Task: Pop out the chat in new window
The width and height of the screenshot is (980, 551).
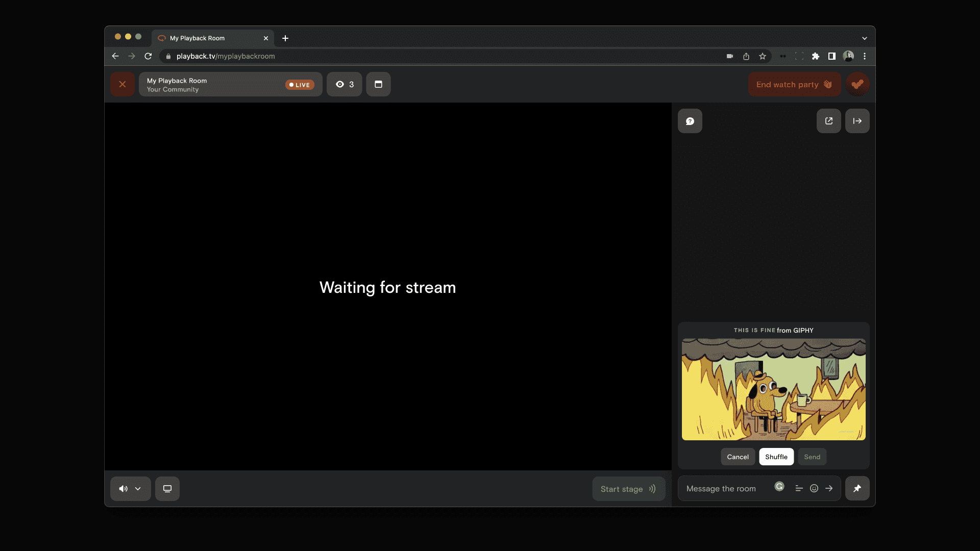Action: [829, 121]
